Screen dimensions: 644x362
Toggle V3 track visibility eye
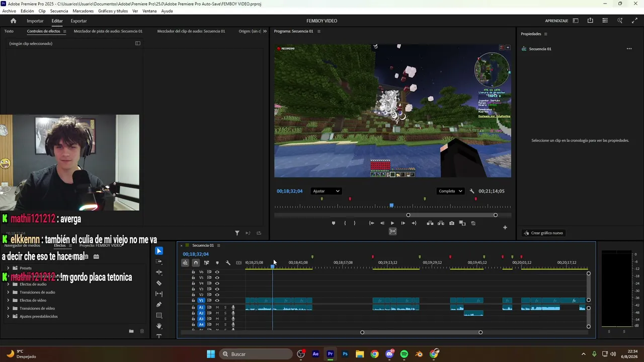point(217,289)
